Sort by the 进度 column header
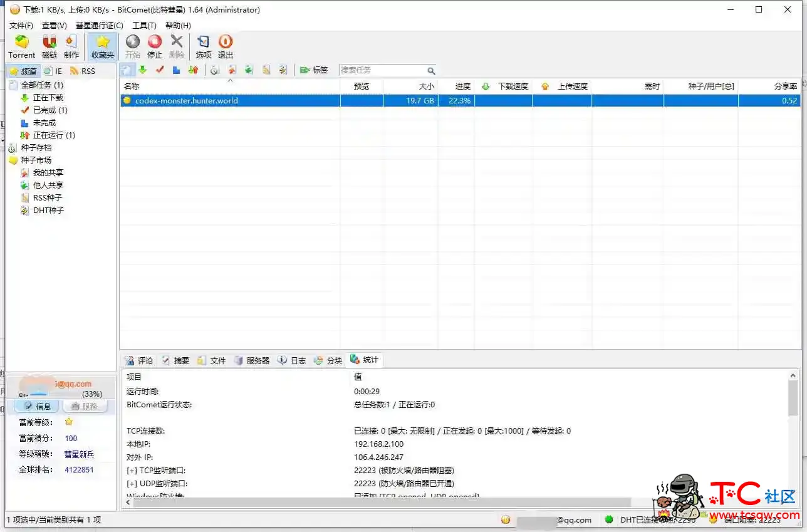This screenshot has width=807, height=532. (x=456, y=86)
